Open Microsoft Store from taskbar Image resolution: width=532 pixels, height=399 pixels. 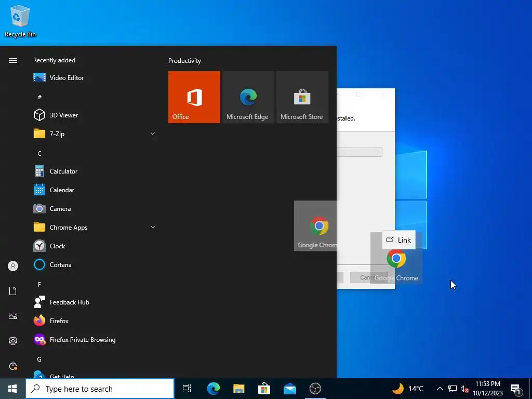pyautogui.click(x=264, y=389)
